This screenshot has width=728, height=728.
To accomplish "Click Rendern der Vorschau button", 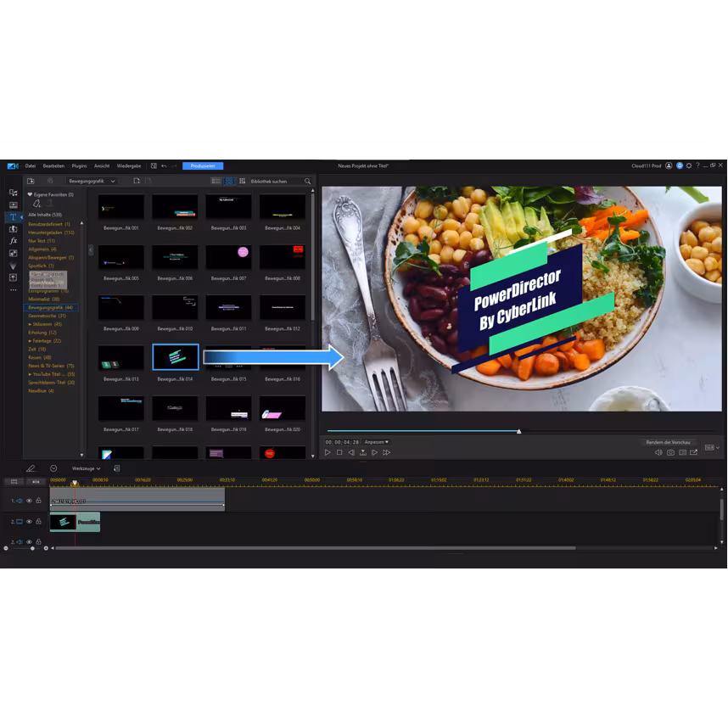I will click(668, 442).
